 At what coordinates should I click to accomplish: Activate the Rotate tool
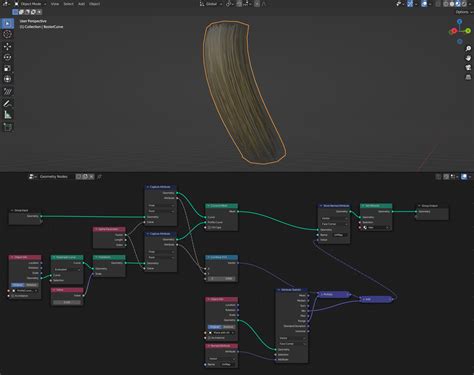[x=7, y=57]
